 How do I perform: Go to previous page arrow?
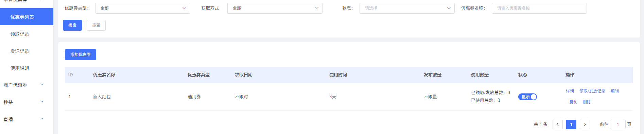(x=557, y=124)
